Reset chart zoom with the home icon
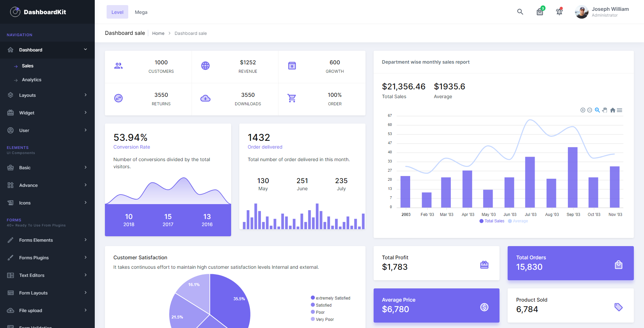The image size is (644, 328). coord(613,110)
